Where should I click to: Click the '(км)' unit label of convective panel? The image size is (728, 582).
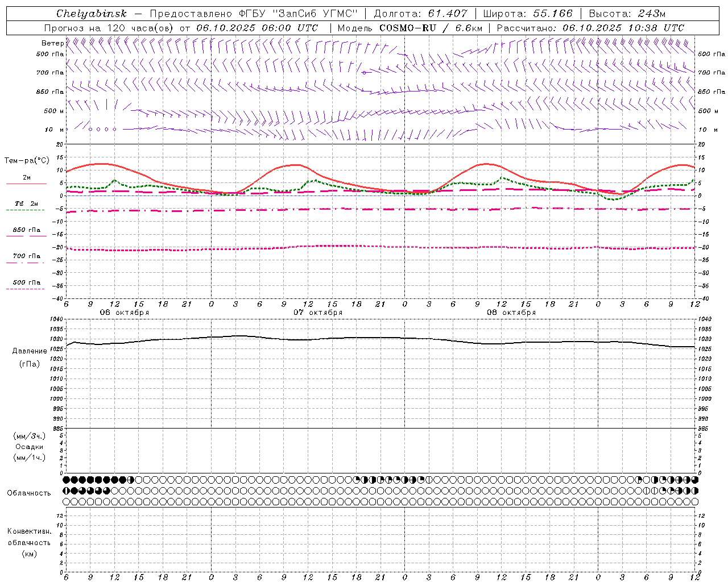29,554
